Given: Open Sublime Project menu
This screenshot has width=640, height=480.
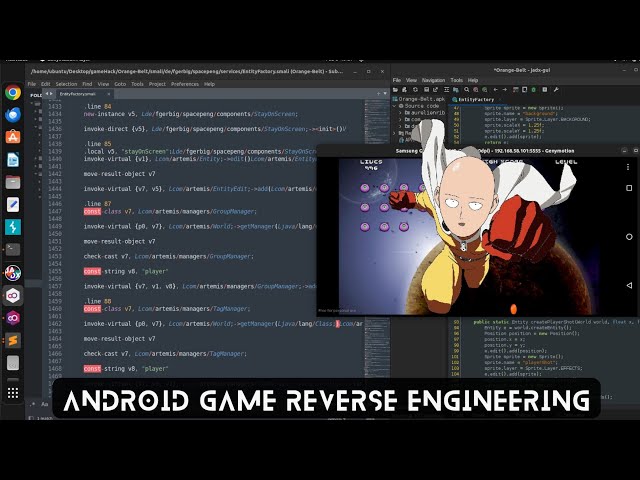Looking at the screenshot, I should [157, 84].
